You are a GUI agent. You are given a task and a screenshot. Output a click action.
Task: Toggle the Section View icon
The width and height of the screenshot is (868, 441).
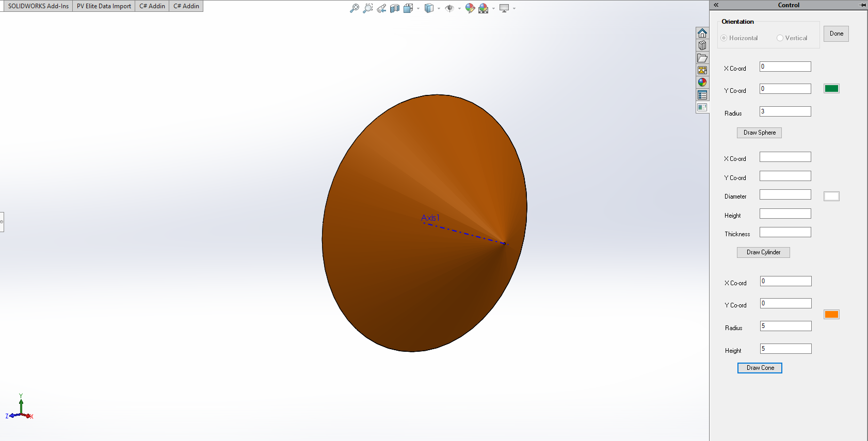click(x=395, y=8)
